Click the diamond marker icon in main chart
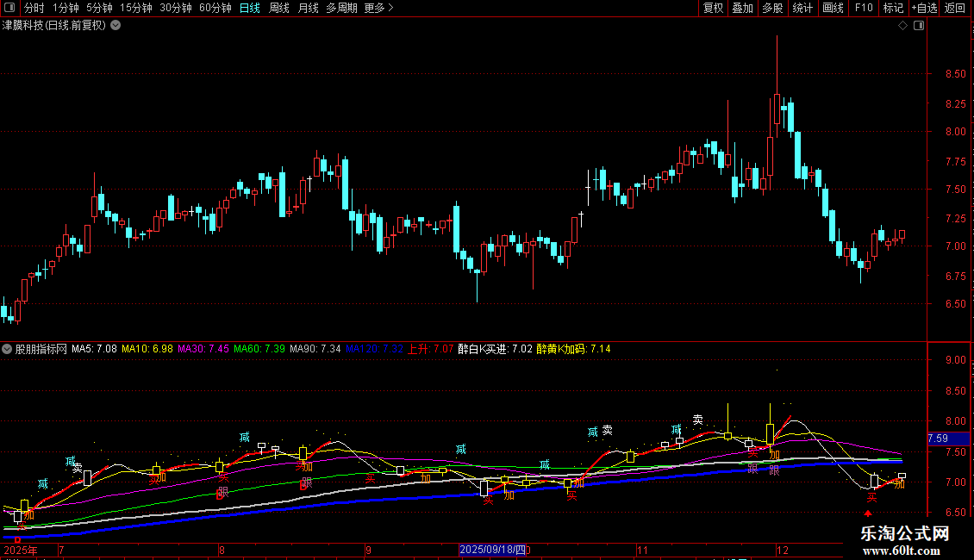The height and width of the screenshot is (560, 974). click(903, 26)
